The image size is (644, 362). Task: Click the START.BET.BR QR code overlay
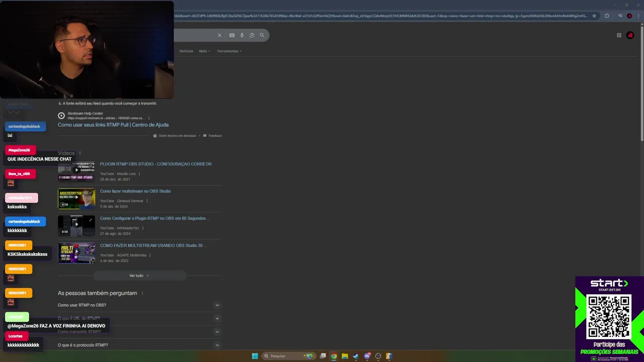point(609,317)
